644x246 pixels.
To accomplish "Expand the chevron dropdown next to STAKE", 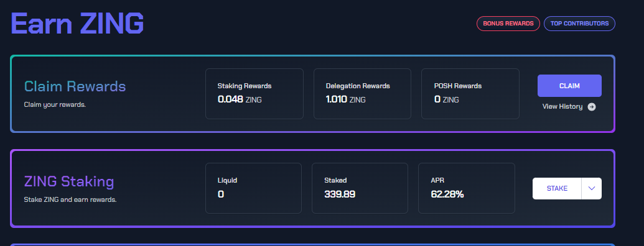I will pos(592,188).
